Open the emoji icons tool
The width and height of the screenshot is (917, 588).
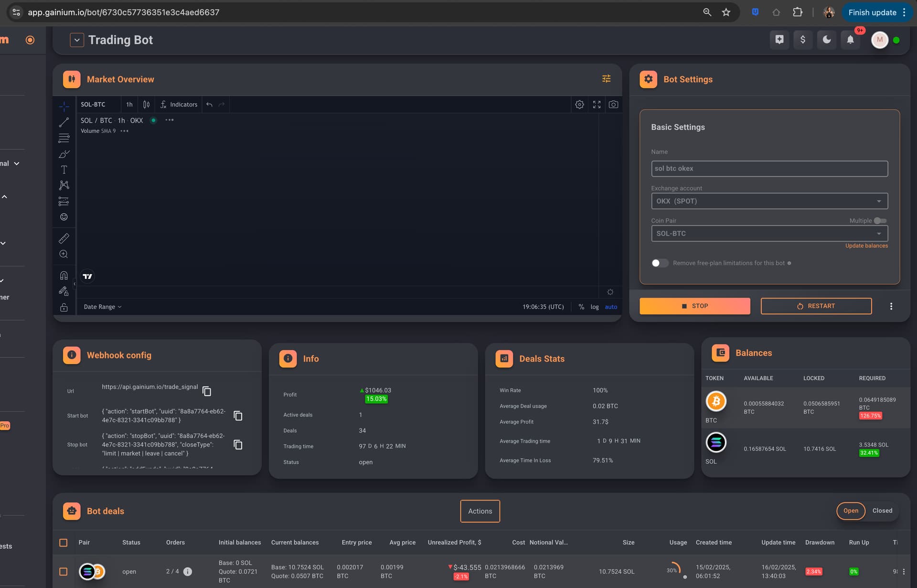click(64, 217)
